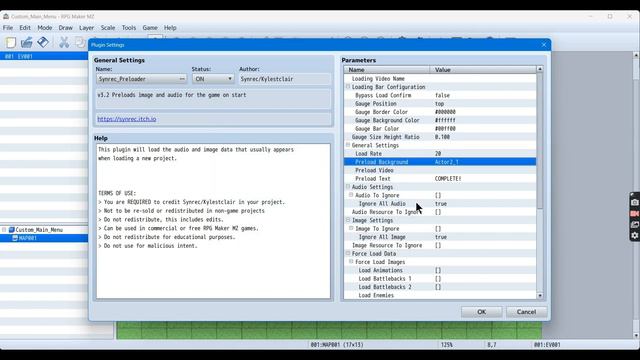Collapse Audio To Ignore subgroup

click(x=351, y=195)
